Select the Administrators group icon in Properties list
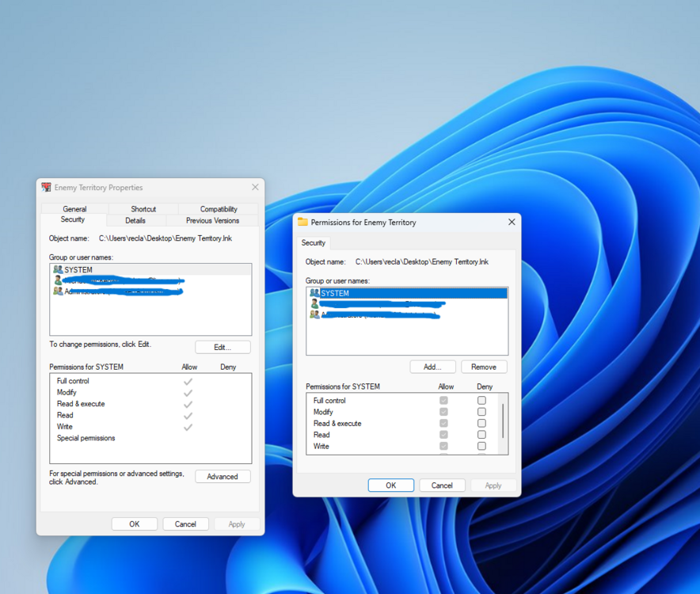 [x=58, y=291]
